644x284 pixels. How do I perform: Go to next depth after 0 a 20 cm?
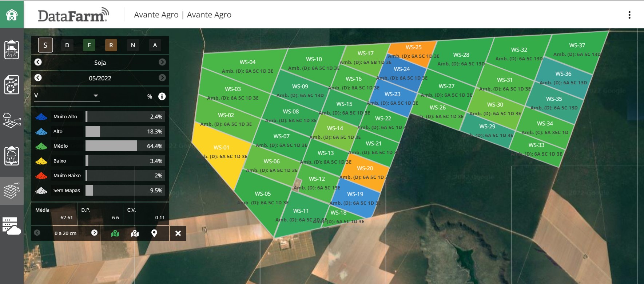94,233
